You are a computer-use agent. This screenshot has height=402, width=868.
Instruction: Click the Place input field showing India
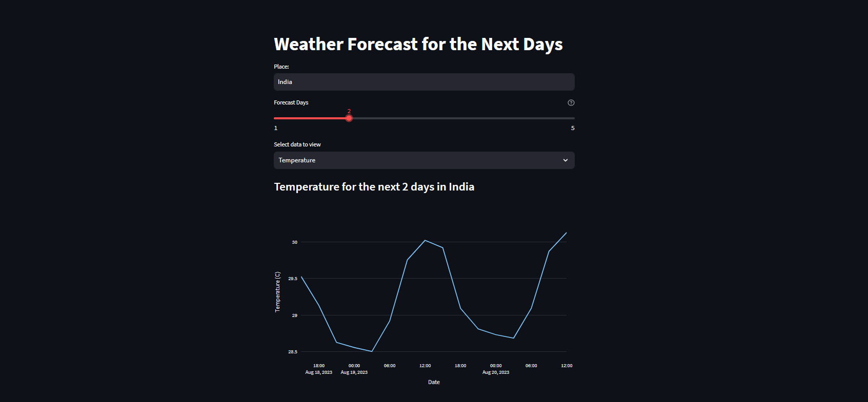point(423,82)
